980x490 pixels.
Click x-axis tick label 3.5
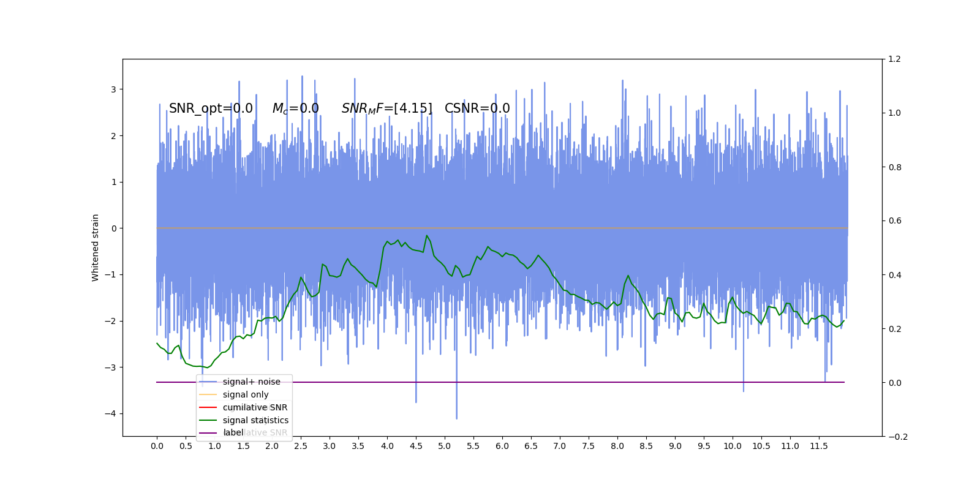358,446
